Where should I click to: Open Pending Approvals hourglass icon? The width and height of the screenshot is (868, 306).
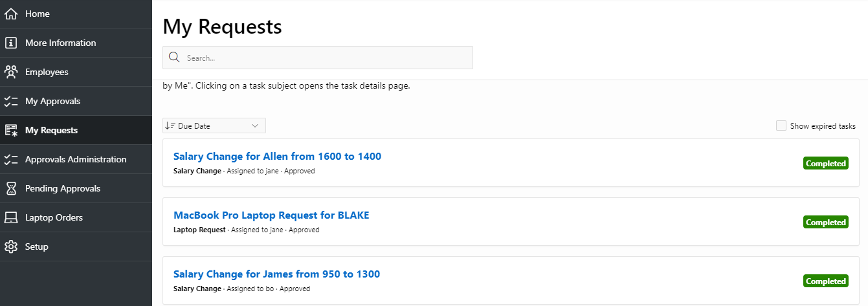click(10, 188)
